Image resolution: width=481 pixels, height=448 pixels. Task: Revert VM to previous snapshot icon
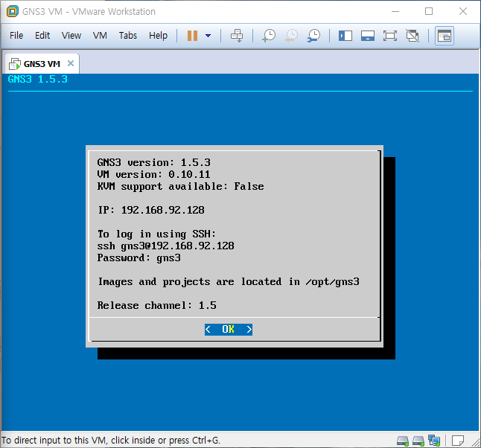pos(291,36)
